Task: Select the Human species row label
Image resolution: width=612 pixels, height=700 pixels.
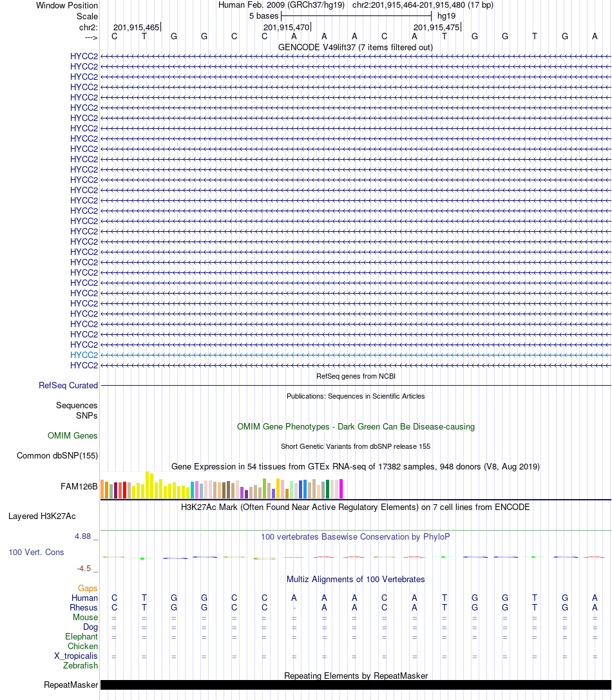Action: coord(84,598)
